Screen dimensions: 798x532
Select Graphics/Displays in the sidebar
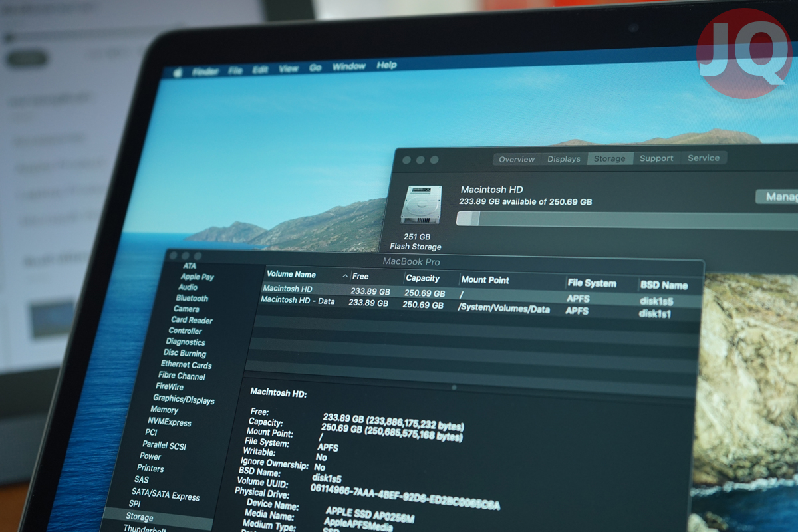(x=184, y=400)
